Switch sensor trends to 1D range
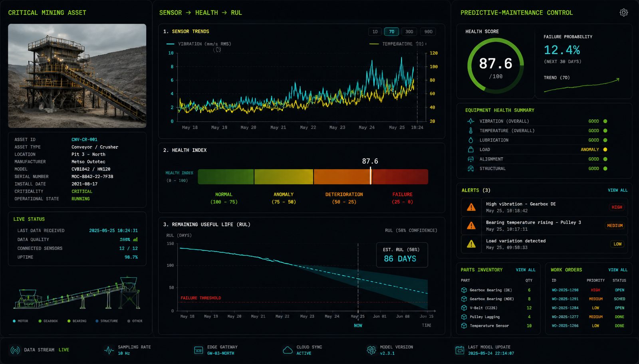This screenshot has height=364, width=639. click(x=375, y=32)
